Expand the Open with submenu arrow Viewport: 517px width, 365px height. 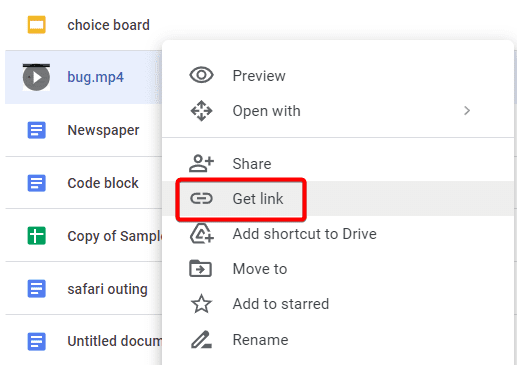[467, 111]
